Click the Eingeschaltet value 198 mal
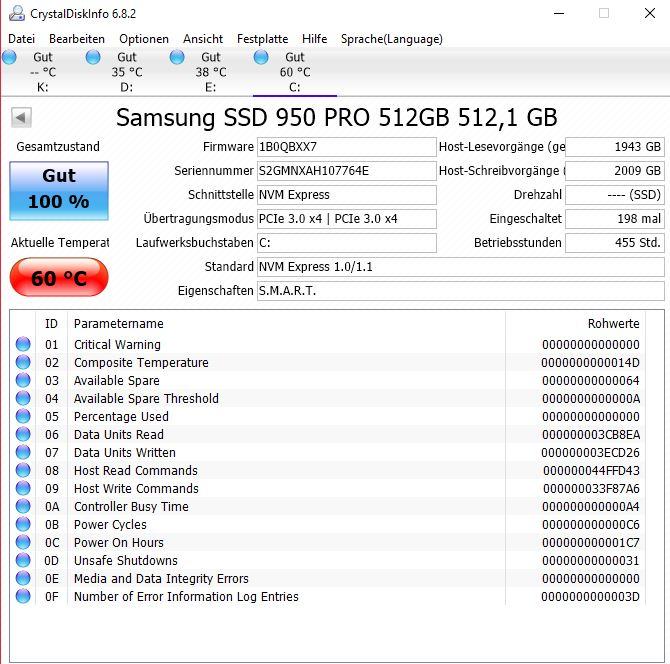Screen dimensions: 670x664 [615, 219]
